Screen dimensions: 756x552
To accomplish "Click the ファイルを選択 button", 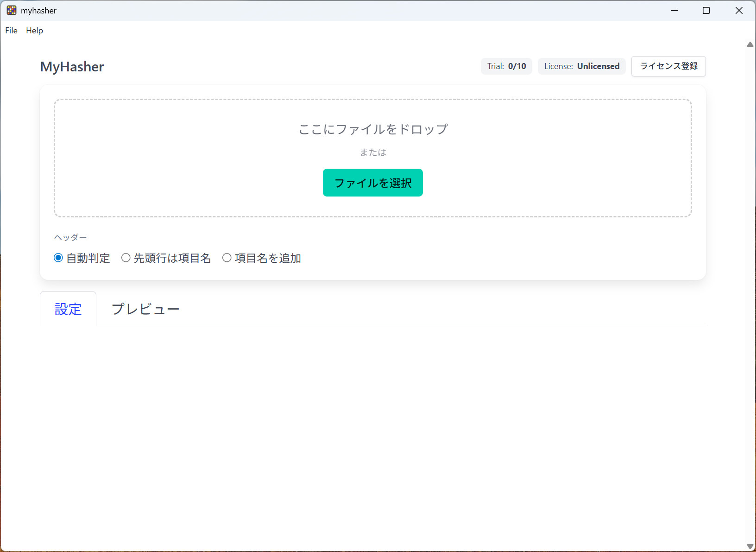I will (373, 183).
